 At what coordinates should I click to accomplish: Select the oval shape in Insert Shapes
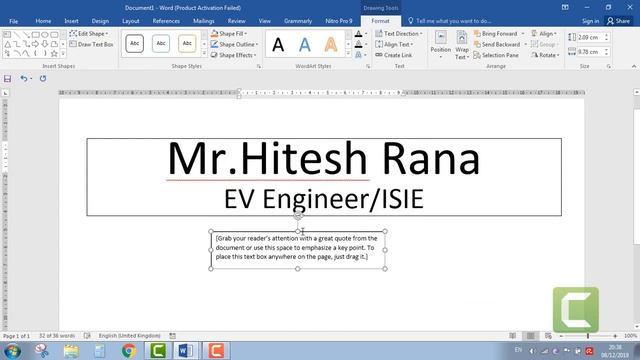45,35
